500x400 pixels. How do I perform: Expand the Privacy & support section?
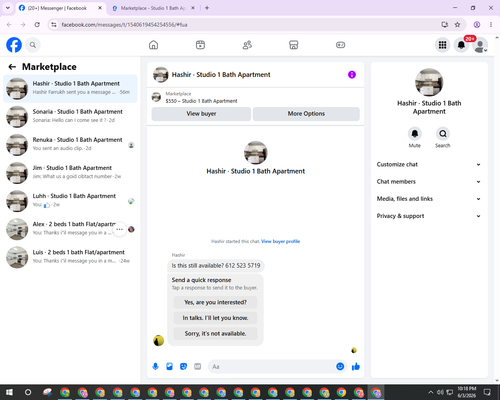429,216
